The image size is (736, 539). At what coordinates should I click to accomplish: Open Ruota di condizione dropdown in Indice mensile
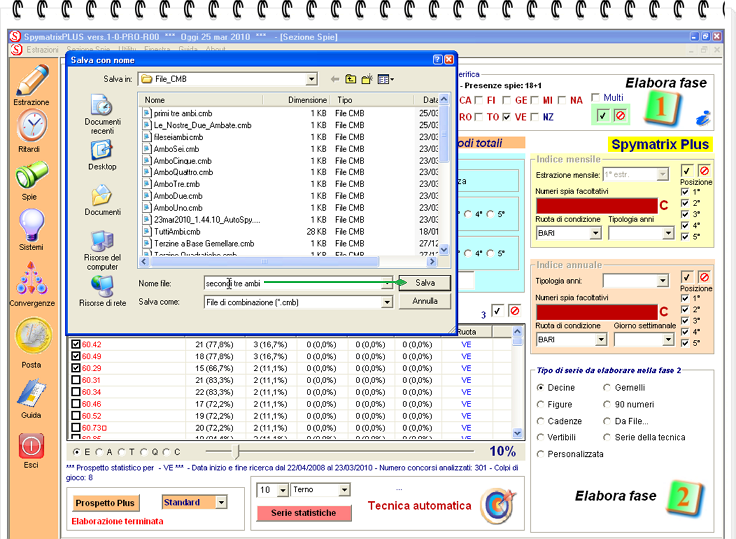tap(595, 233)
